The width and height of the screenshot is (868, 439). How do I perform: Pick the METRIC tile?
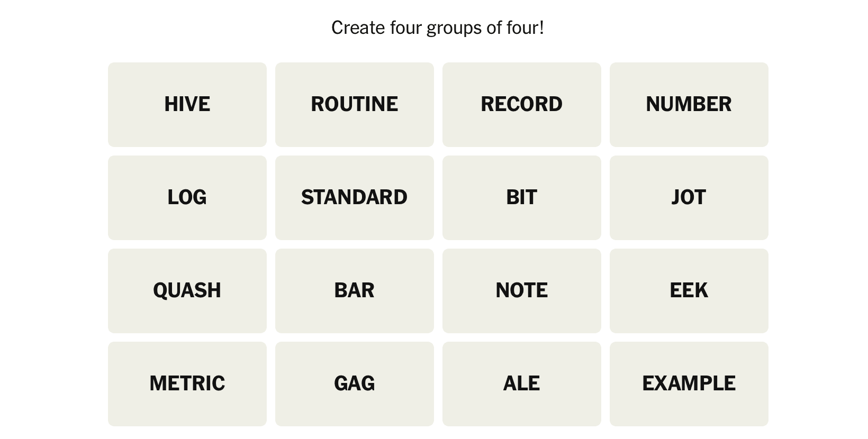(187, 383)
